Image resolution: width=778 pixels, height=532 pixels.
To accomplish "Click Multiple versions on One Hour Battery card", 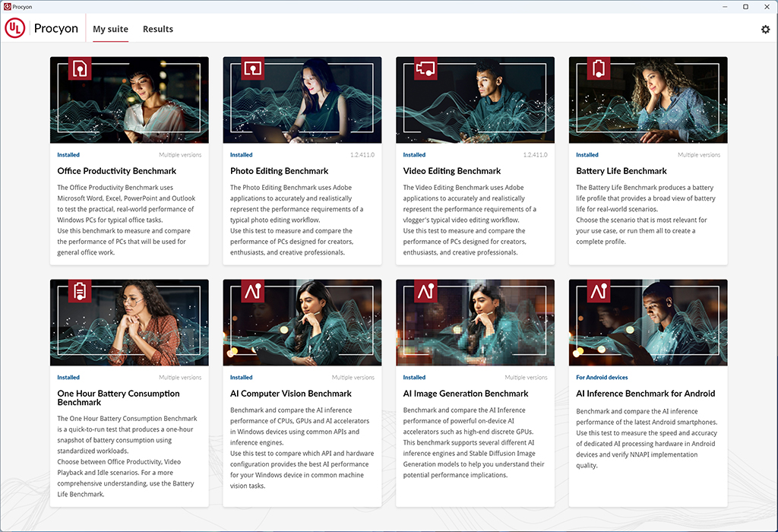I will coord(180,378).
